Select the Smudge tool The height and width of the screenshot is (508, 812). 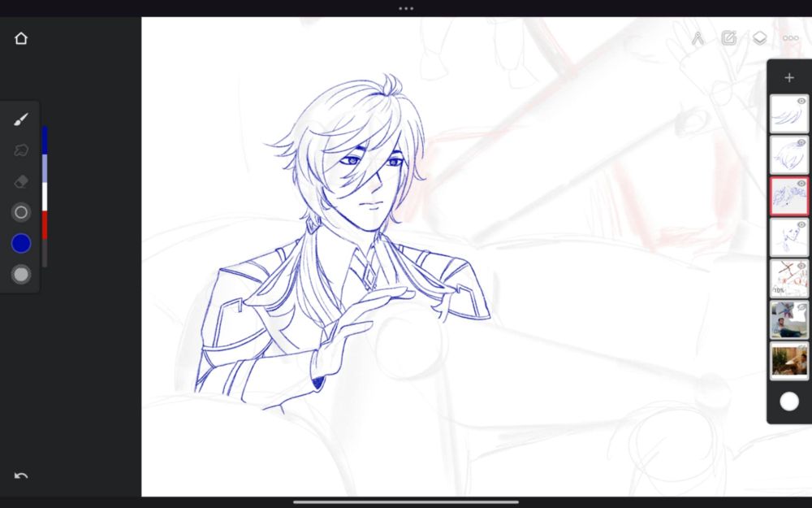pyautogui.click(x=21, y=150)
